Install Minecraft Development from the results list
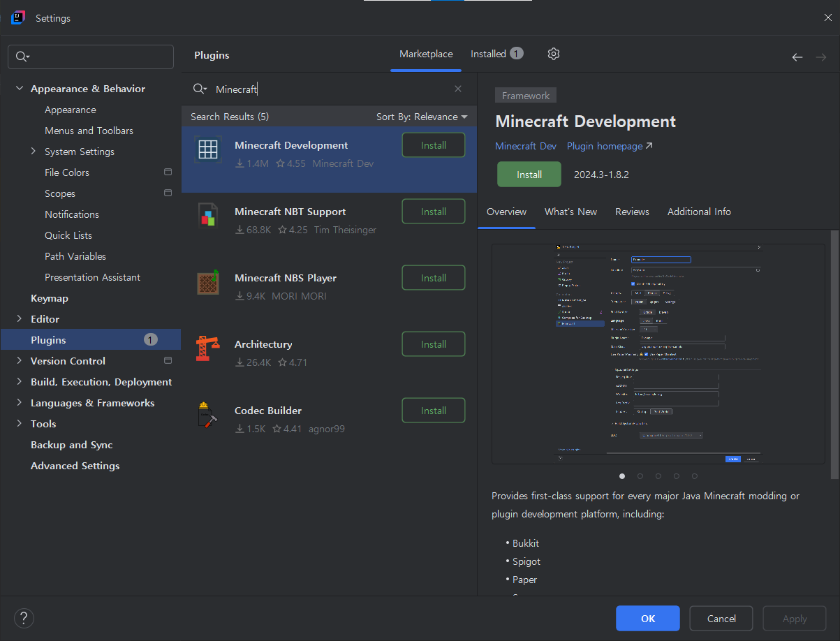The width and height of the screenshot is (840, 641). coord(434,145)
